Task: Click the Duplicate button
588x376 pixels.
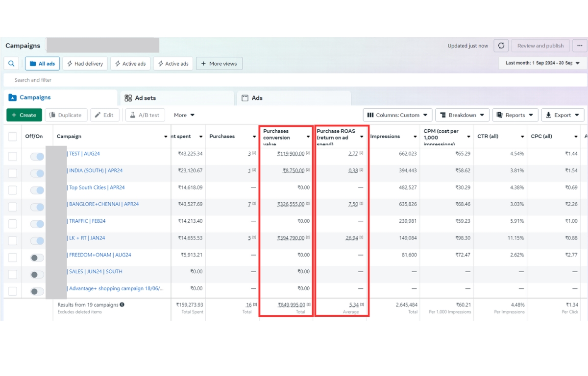Action: tap(66, 115)
